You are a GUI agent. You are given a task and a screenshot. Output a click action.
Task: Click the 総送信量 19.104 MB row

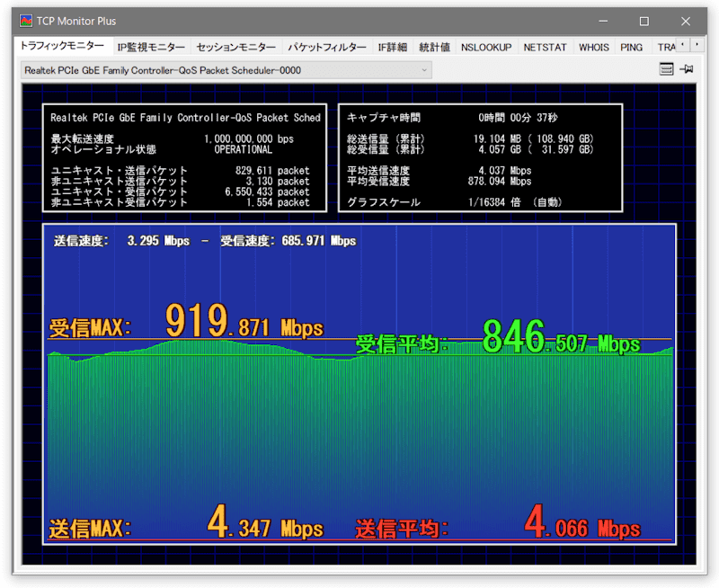[470, 138]
